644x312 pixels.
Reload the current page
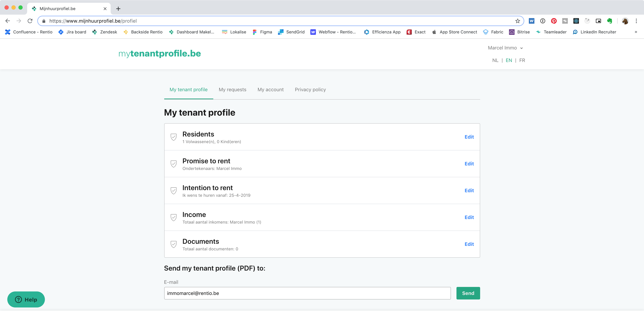[x=30, y=21]
